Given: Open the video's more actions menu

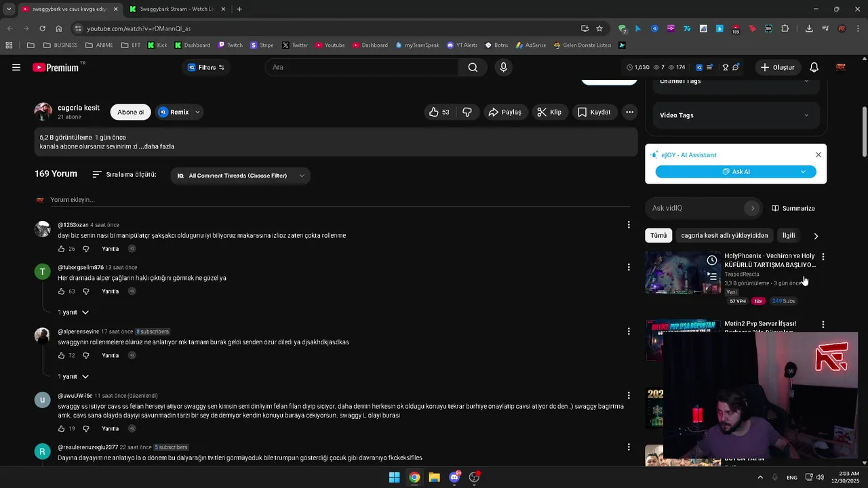Looking at the screenshot, I should pos(629,112).
